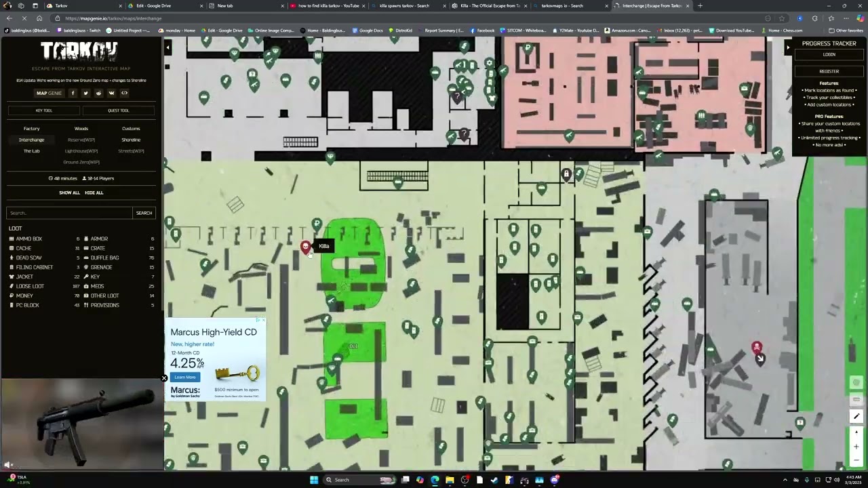Viewport: 868px width, 488px height.
Task: Share via the Facebook icon in sidebar
Action: click(73, 93)
